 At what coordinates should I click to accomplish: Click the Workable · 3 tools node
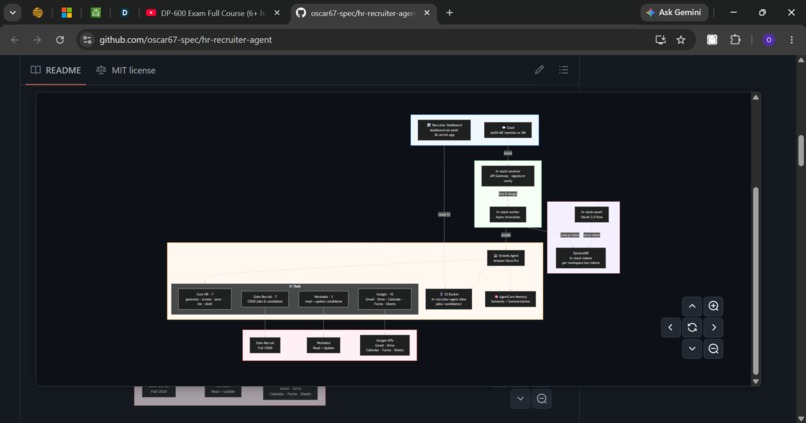[323, 299]
